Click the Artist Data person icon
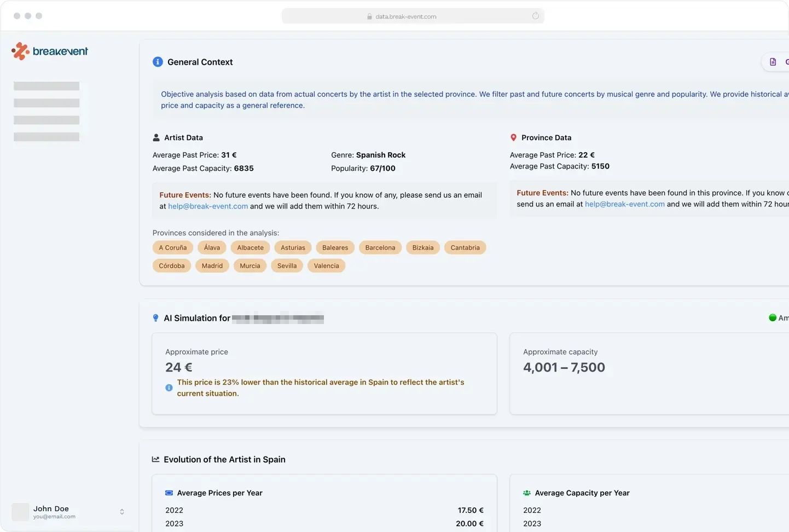 pyautogui.click(x=156, y=137)
